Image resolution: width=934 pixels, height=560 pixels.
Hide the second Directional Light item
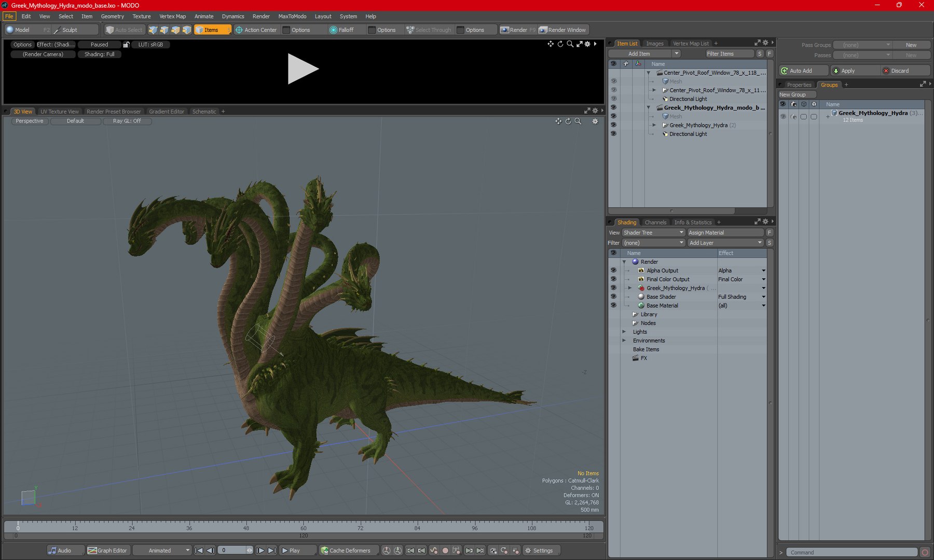(613, 134)
